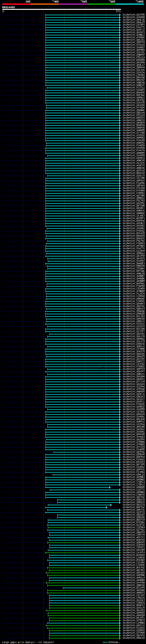Select hit label UniRef100_P11600

(x=133, y=628)
